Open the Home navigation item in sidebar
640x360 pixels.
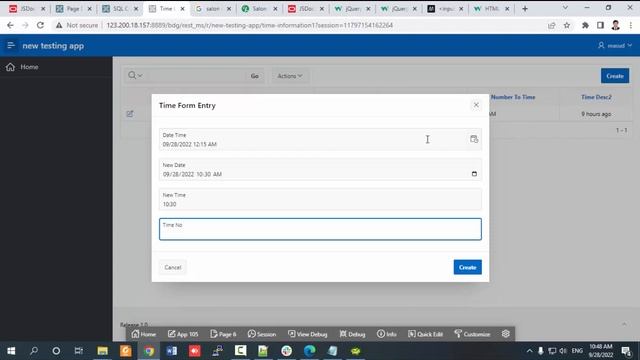(56, 67)
